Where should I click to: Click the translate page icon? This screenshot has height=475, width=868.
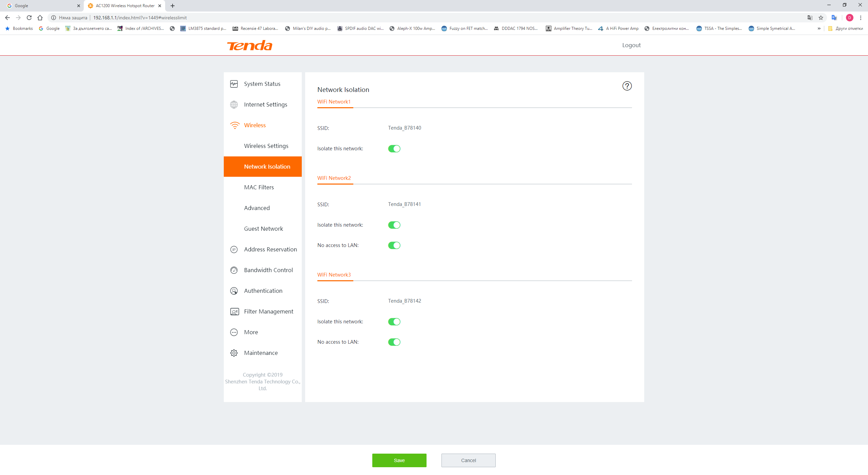(810, 18)
